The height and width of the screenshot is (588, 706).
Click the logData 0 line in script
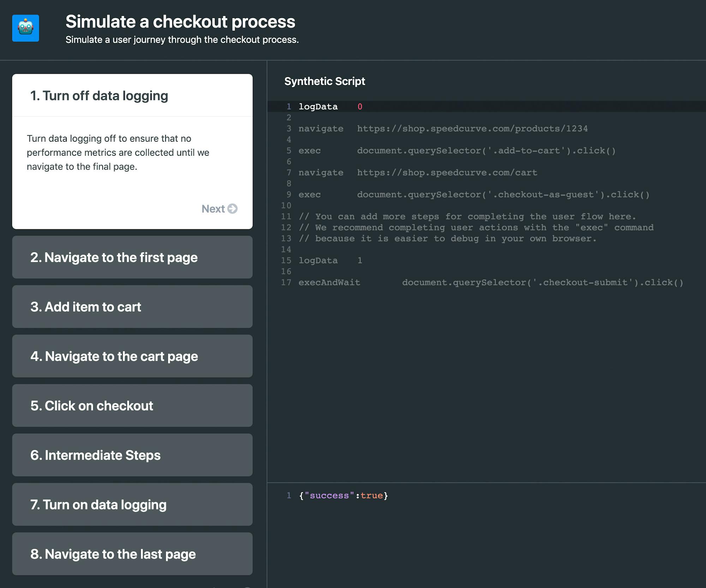pos(330,107)
